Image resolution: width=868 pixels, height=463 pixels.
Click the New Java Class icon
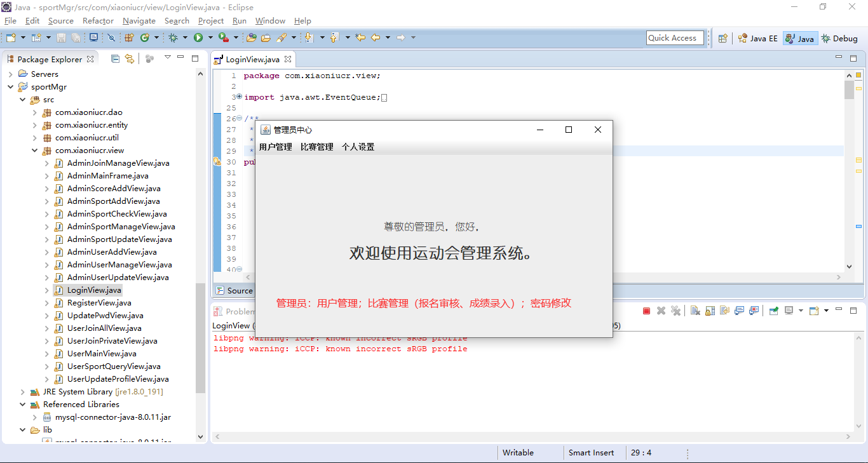(145, 38)
